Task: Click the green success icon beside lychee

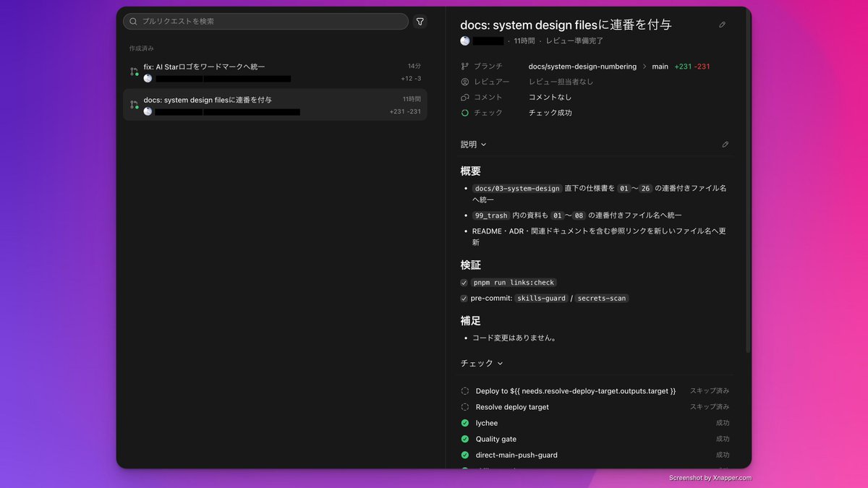Action: pyautogui.click(x=465, y=423)
